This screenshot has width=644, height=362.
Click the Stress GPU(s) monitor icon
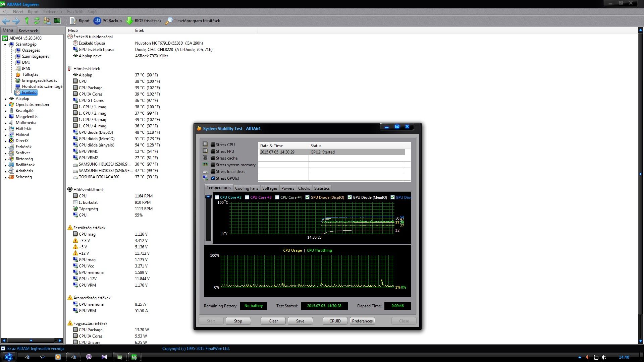205,178
